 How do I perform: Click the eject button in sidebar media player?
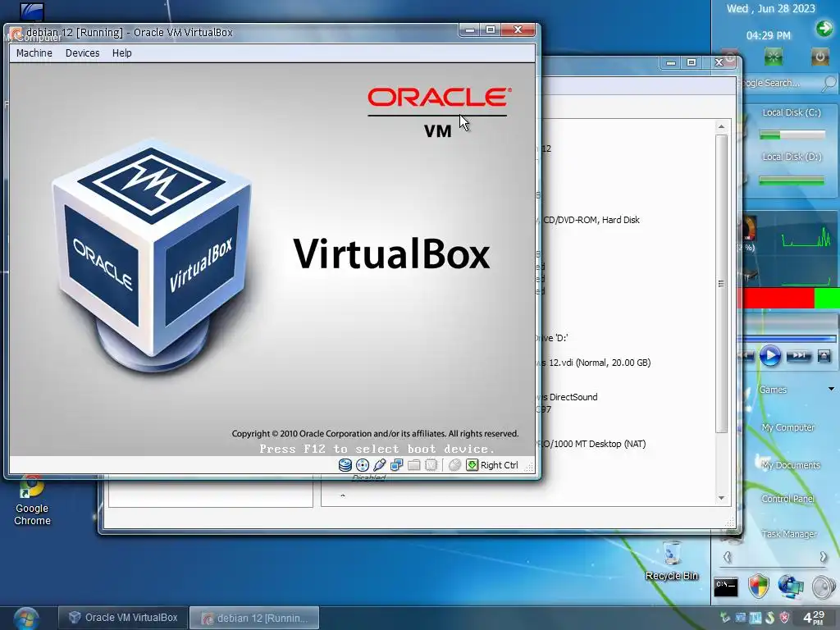pyautogui.click(x=824, y=356)
